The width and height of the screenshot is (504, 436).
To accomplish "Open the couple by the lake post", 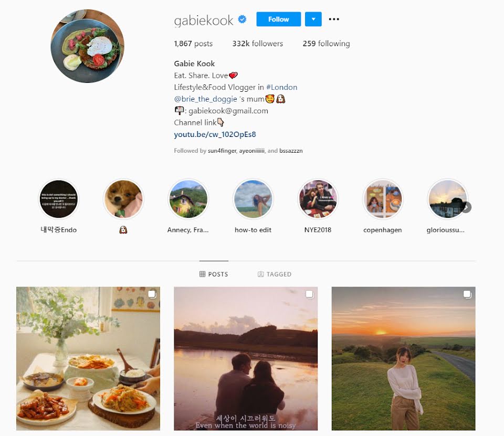I will [246, 358].
